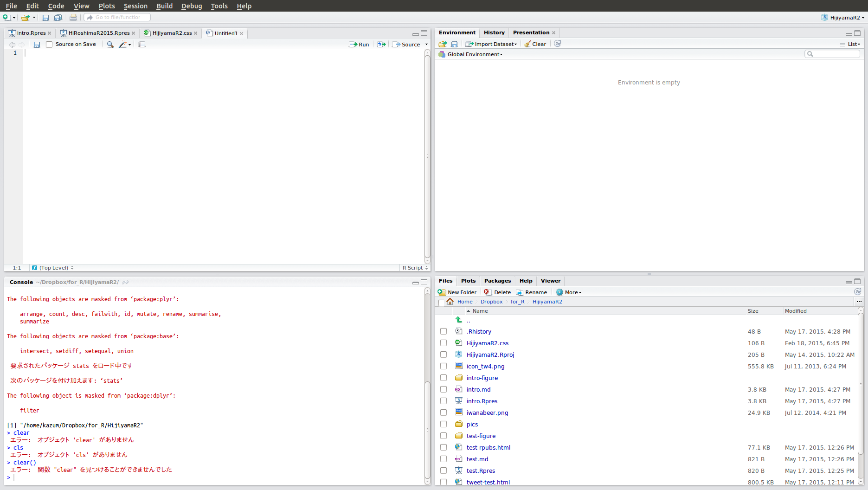
Task: Click the compile notebook icon in editor toolbar
Action: [142, 45]
